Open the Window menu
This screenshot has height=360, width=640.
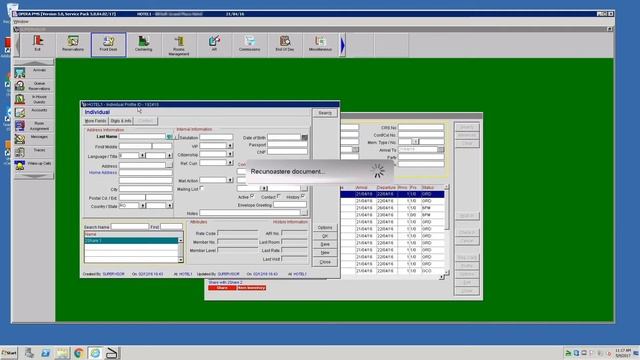click(20, 22)
